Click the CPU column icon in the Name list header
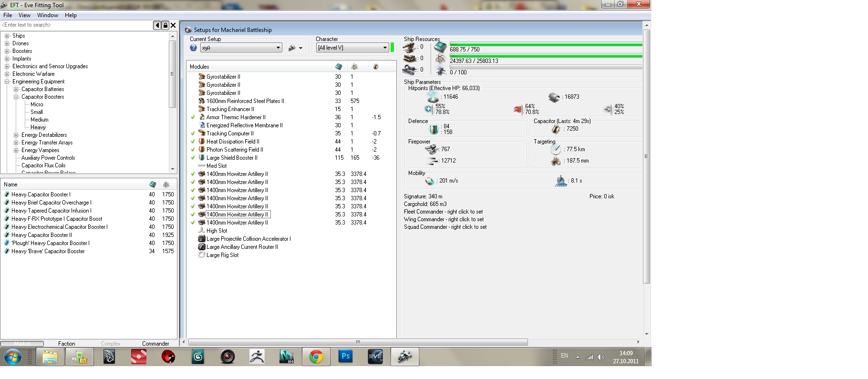868x379 pixels. 153,184
